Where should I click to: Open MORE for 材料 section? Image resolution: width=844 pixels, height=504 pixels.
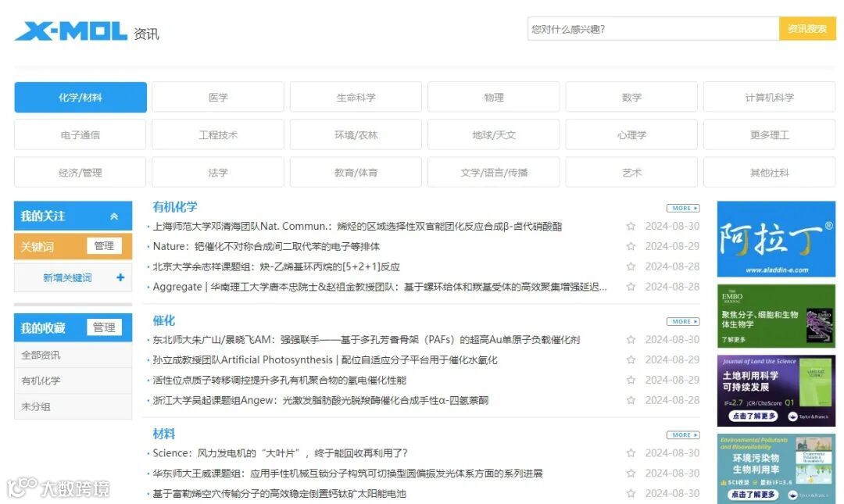click(x=683, y=434)
